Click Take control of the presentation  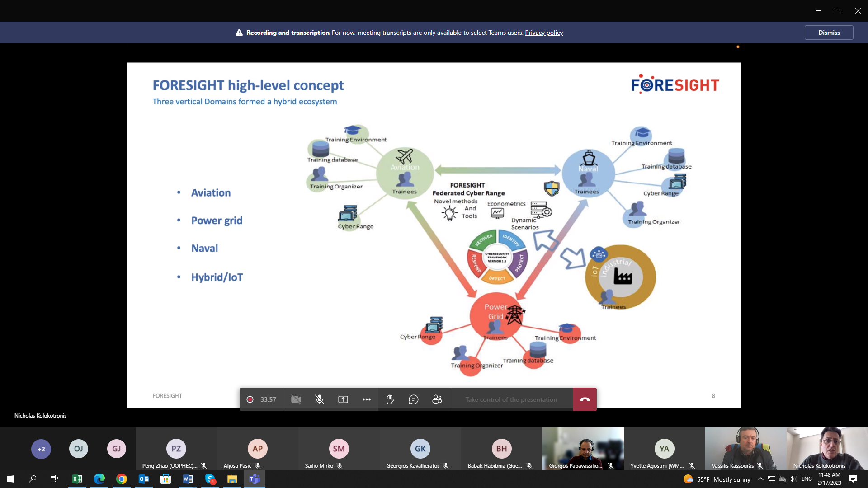point(511,399)
